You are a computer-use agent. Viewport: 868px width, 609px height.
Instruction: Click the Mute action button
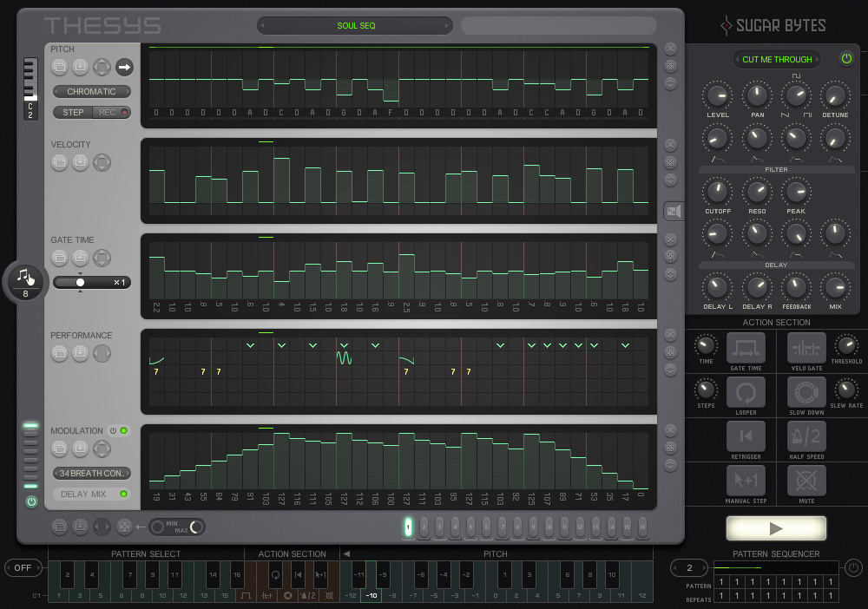806,480
